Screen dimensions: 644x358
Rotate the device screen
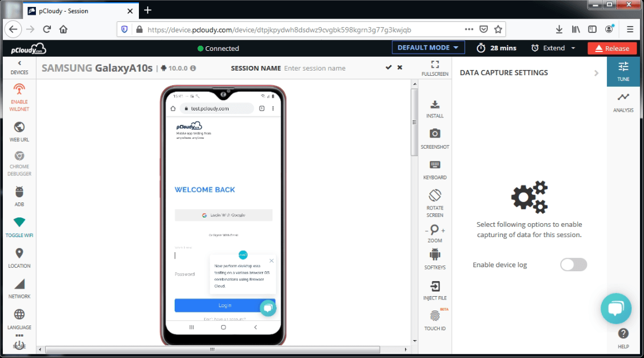tap(435, 203)
